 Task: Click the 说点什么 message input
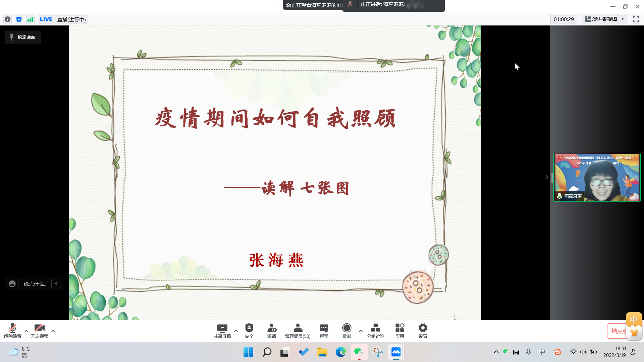coord(36,284)
